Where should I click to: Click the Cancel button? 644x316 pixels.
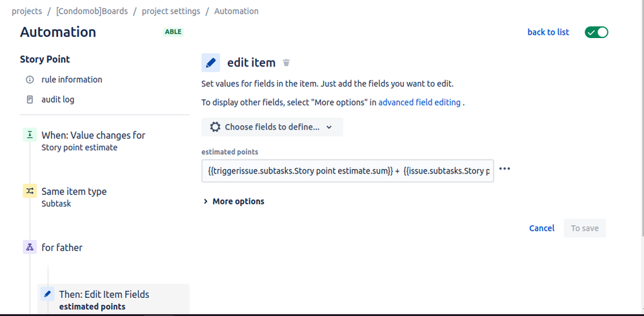542,228
